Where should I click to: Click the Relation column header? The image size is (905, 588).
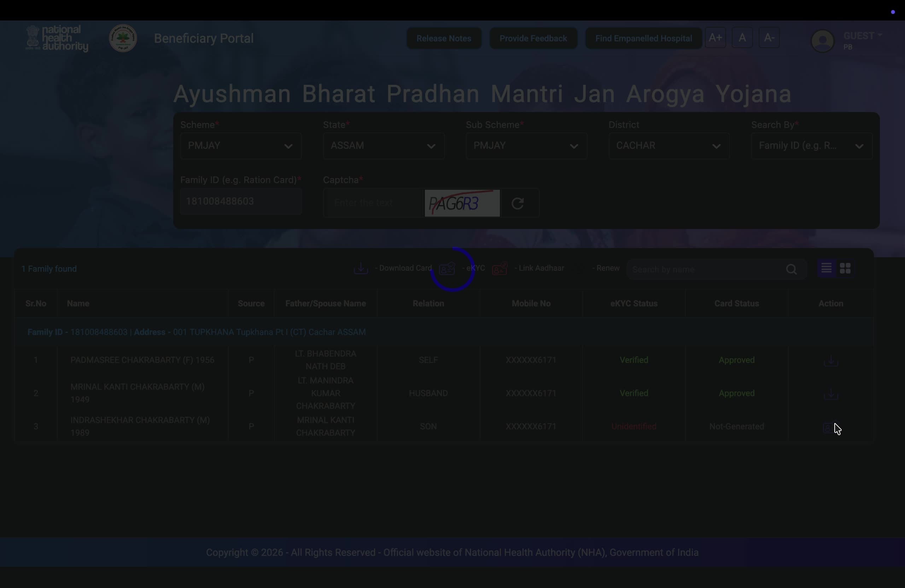[428, 304]
